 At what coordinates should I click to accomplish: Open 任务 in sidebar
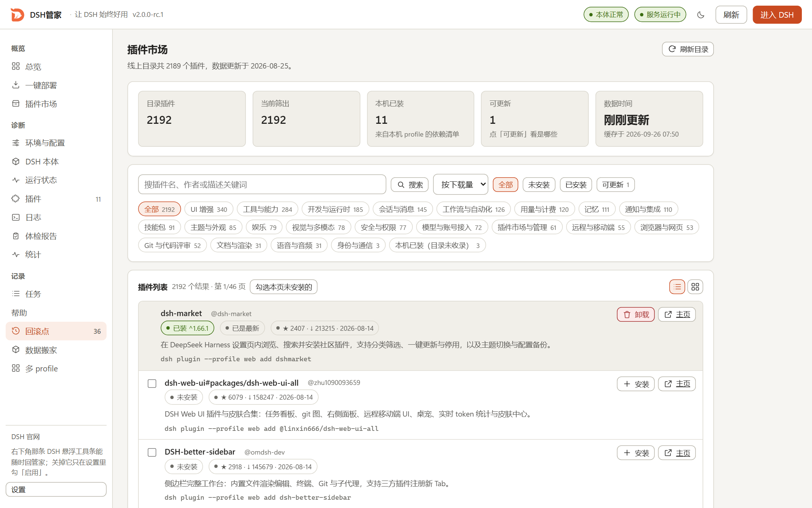pyautogui.click(x=56, y=294)
